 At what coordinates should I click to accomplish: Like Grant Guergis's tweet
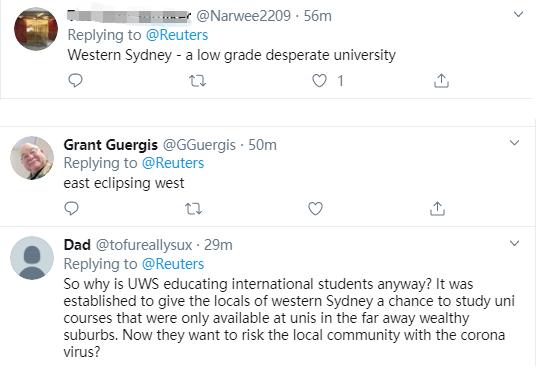(x=315, y=209)
